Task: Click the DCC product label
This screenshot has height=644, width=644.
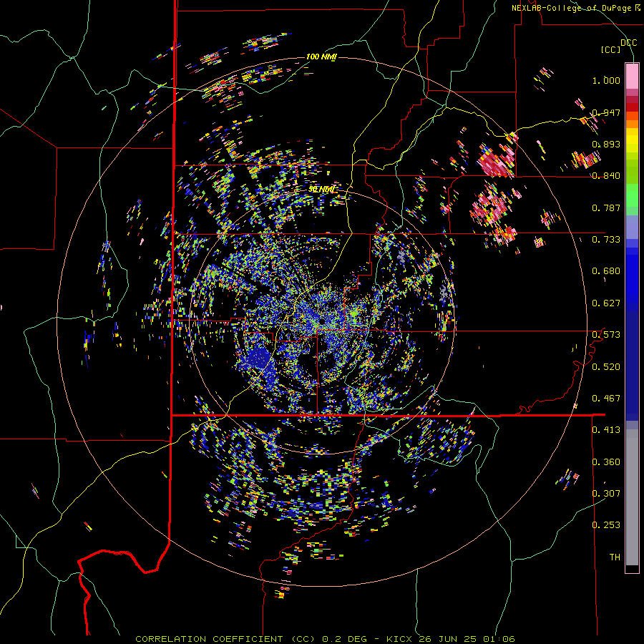Action: pyautogui.click(x=628, y=42)
